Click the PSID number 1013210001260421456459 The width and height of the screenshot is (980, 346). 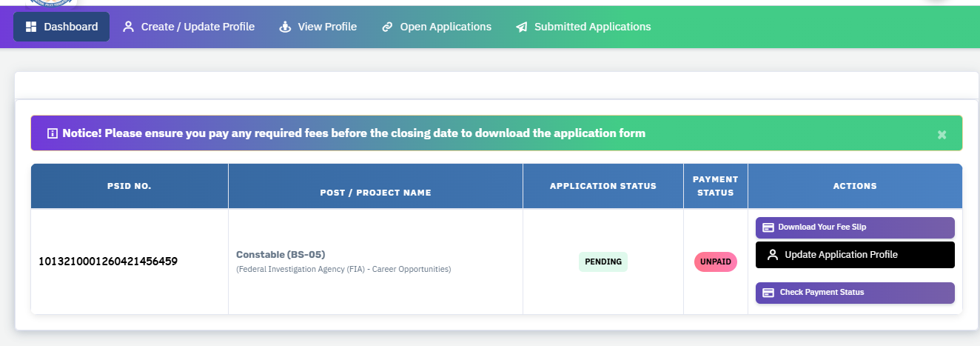point(108,262)
